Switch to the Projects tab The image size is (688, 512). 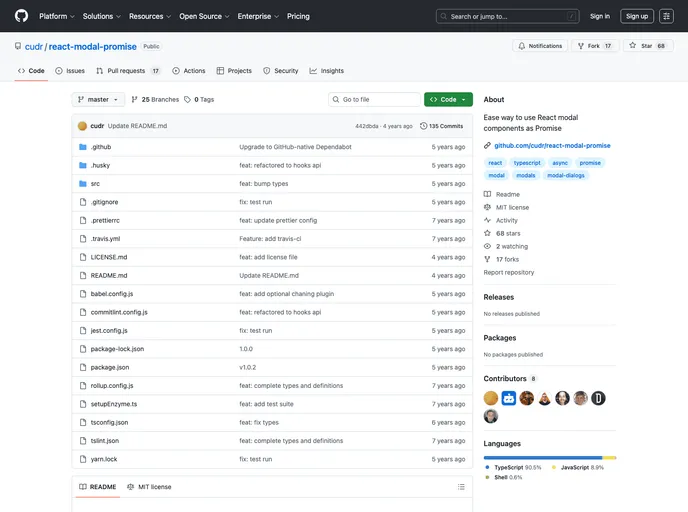point(234,71)
